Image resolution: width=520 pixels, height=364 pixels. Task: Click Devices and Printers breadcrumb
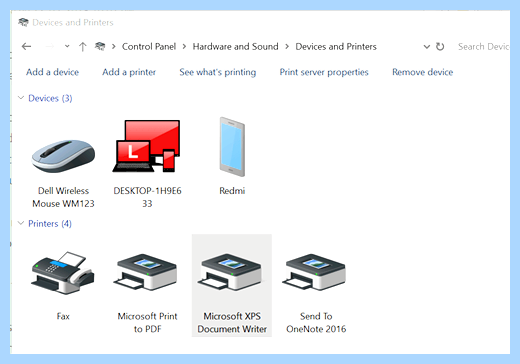[x=336, y=47]
